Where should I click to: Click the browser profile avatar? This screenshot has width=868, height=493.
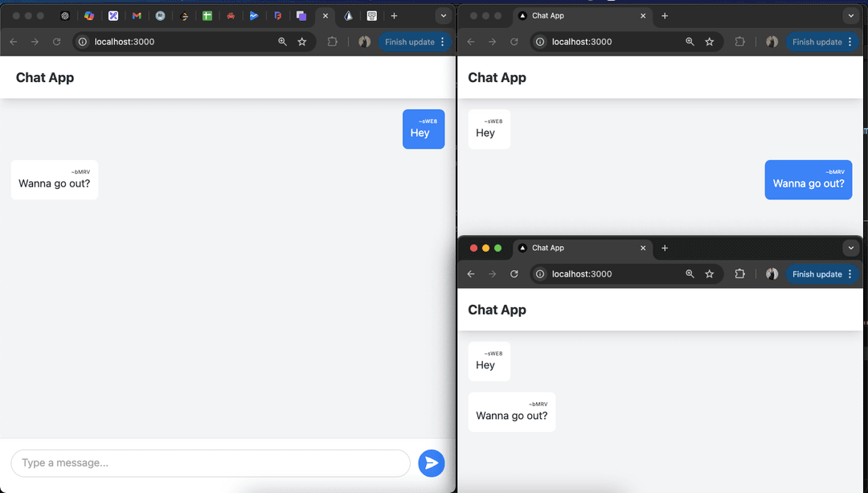pyautogui.click(x=363, y=41)
